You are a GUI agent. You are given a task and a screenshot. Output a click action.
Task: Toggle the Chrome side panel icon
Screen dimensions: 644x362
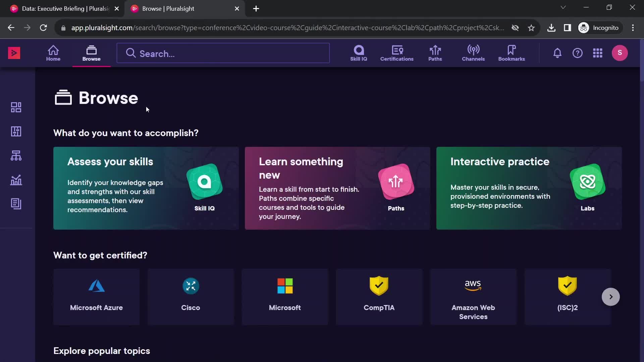(568, 28)
